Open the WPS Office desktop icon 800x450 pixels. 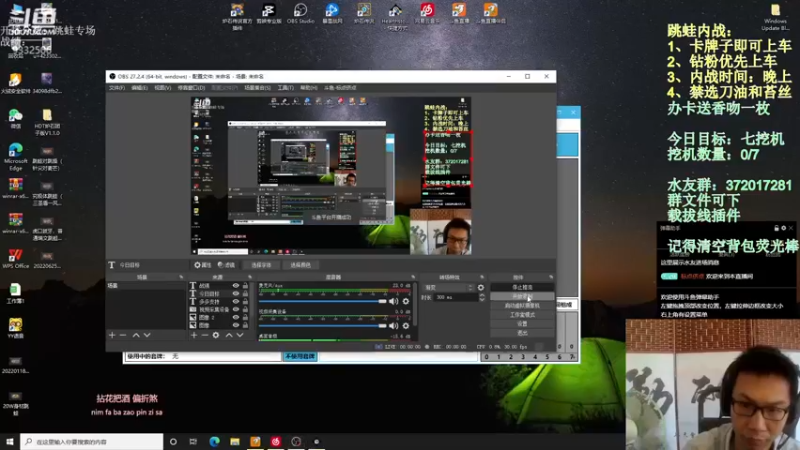15,259
